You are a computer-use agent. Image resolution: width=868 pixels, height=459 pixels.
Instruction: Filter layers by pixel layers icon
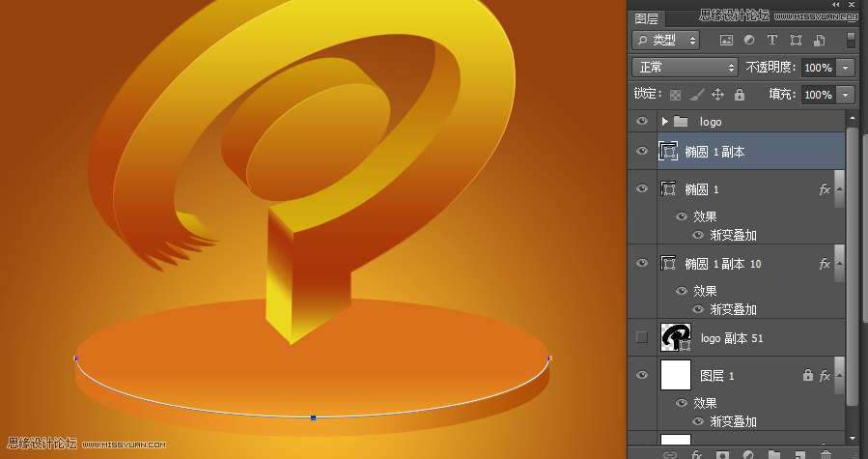pos(726,40)
